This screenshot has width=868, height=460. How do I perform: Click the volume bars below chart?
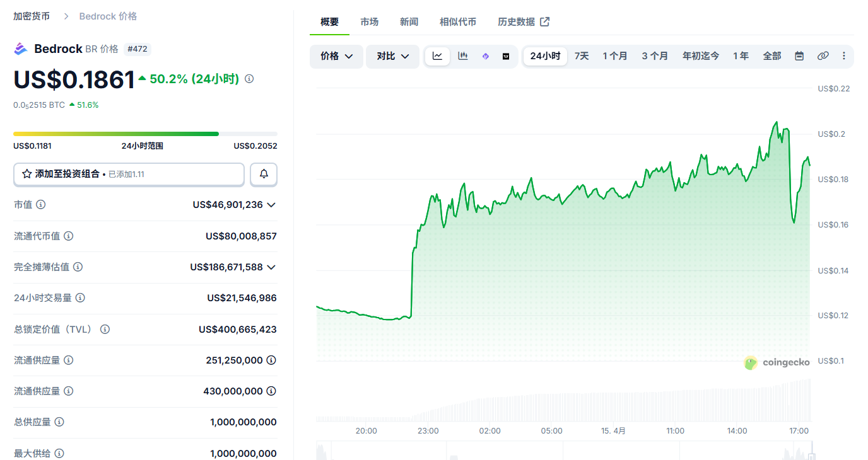(563, 400)
